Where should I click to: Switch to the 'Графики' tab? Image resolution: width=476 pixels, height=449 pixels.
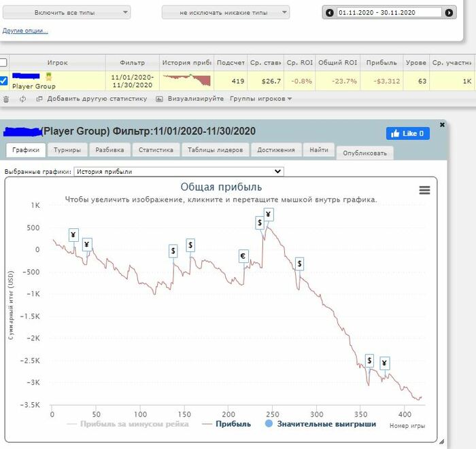click(26, 150)
